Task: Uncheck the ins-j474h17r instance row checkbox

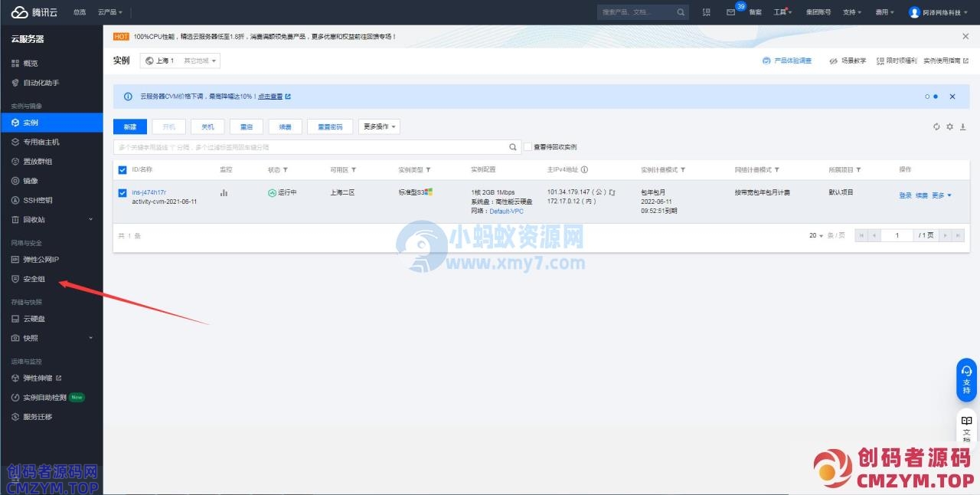Action: tap(122, 193)
